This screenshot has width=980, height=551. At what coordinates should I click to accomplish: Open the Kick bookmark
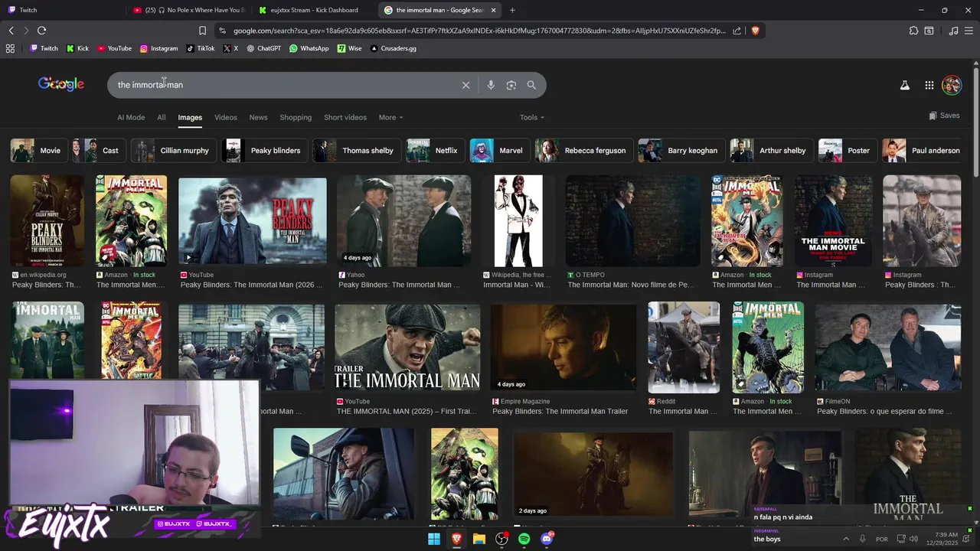77,48
